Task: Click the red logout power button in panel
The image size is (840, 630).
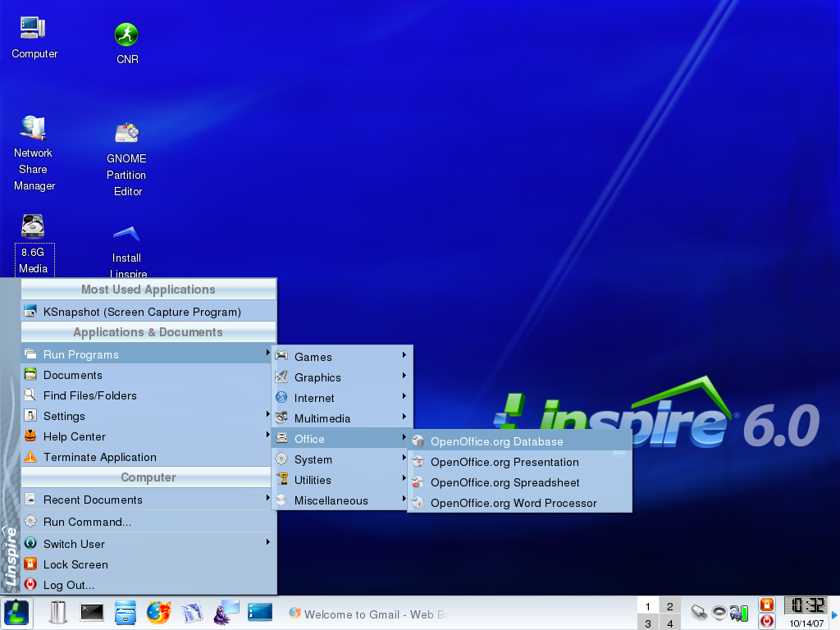Action: (767, 621)
